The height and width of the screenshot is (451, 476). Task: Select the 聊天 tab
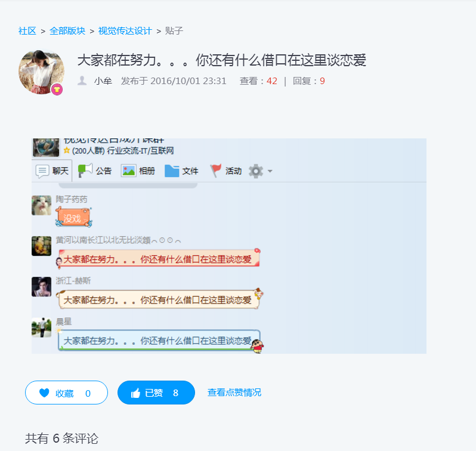(x=52, y=171)
